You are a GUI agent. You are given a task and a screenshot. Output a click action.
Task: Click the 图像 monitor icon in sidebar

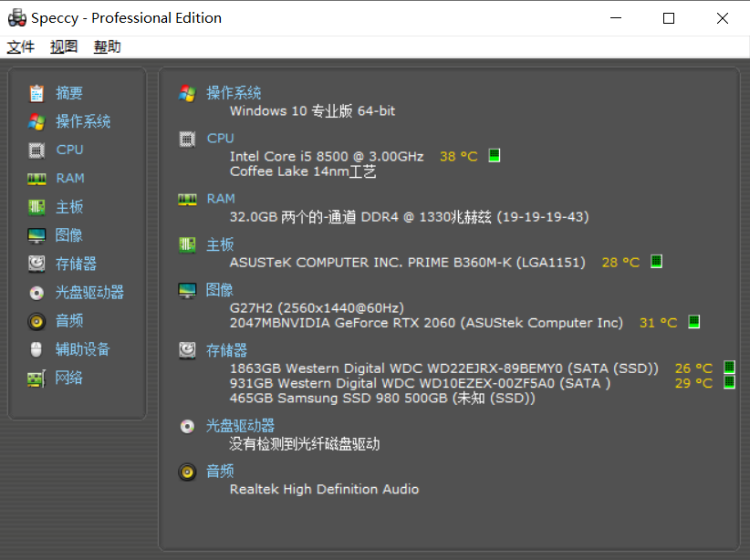pos(36,235)
